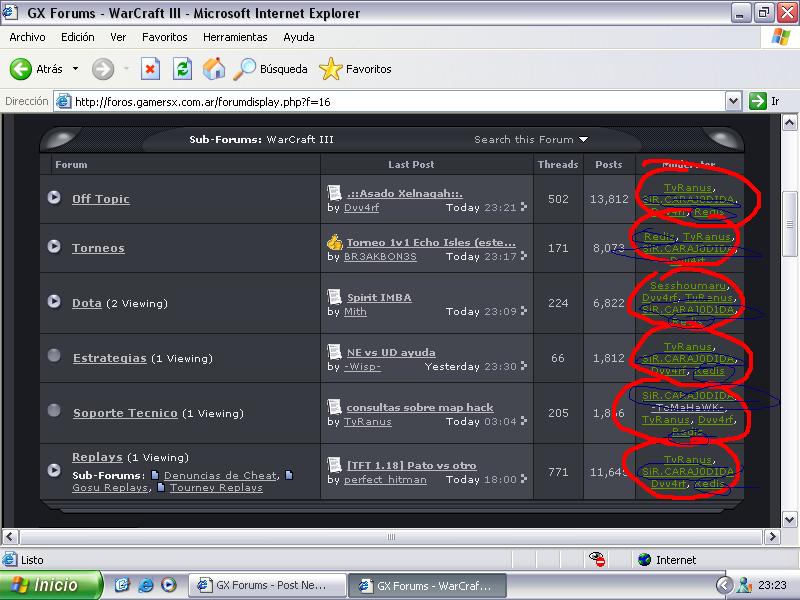Open Gosu Replays sub-forum
This screenshot has height=600, width=800.
[110, 488]
